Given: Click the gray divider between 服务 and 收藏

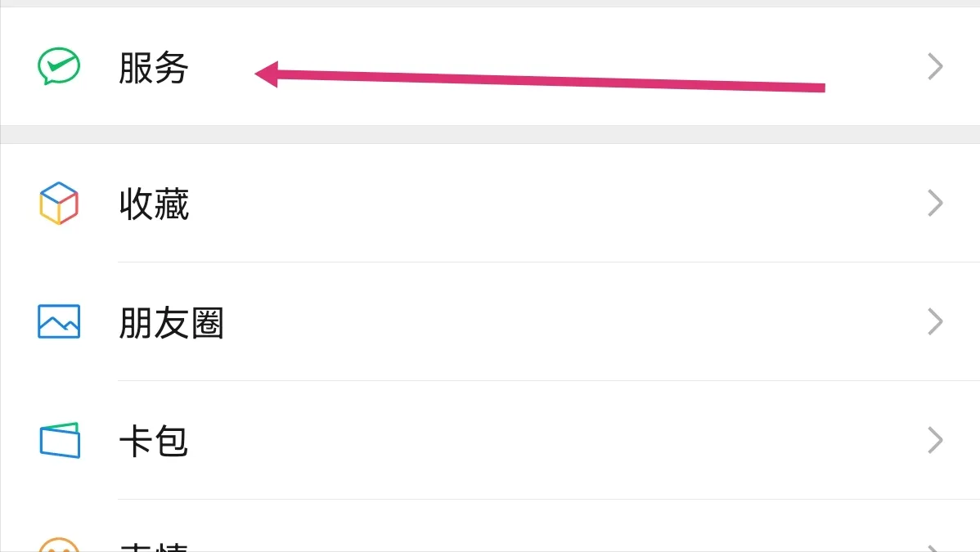Looking at the screenshot, I should [x=490, y=134].
